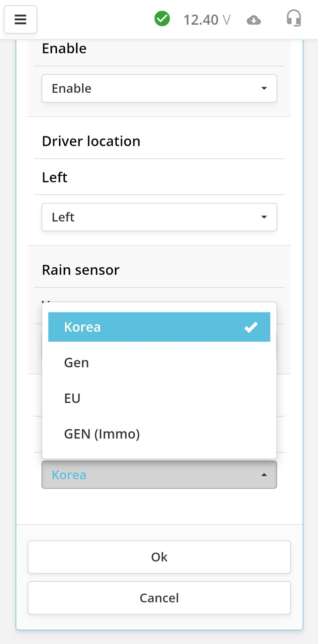The width and height of the screenshot is (318, 644).
Task: Click the caret arrow on Enable dropdown
Action: (x=264, y=89)
